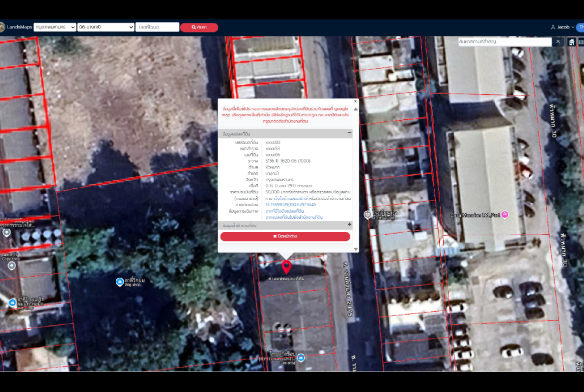Click the school marker icon on map
Image resolution: width=584 pixels, height=392 pixels.
[x=367, y=215]
